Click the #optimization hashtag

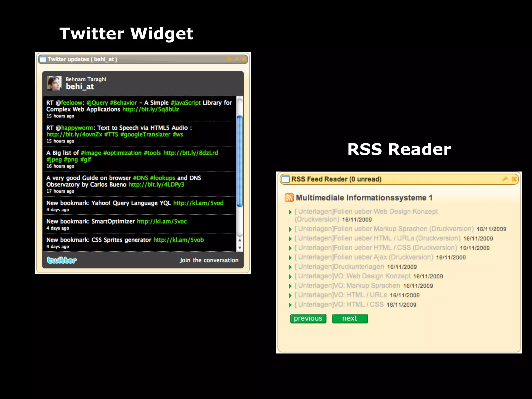coord(122,153)
